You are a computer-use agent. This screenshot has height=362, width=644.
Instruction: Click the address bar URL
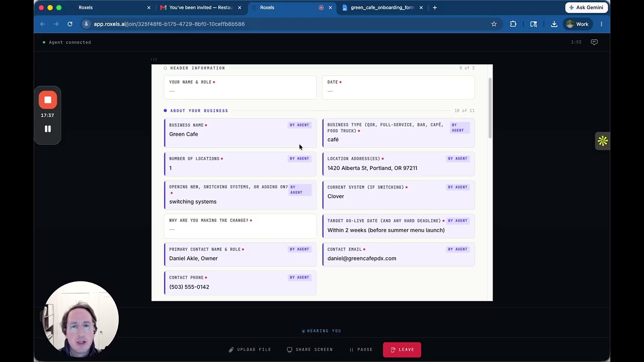pyautogui.click(x=169, y=24)
